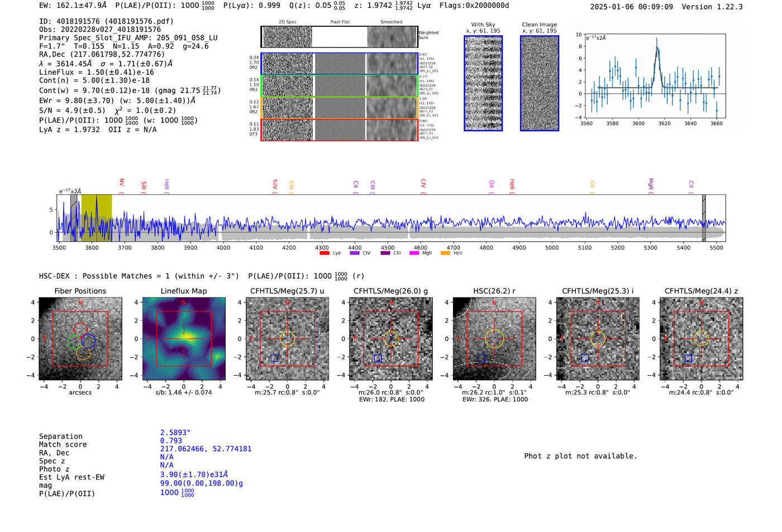Image resolution: width=782 pixels, height=532 pixels.
Task: Select the Fiber Positions image panel
Action: [80, 339]
